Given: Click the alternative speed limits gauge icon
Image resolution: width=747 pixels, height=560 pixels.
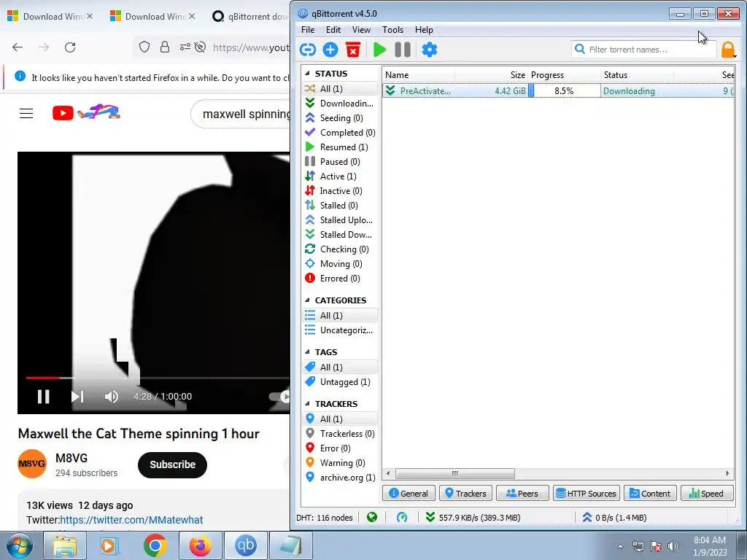Looking at the screenshot, I should (402, 517).
